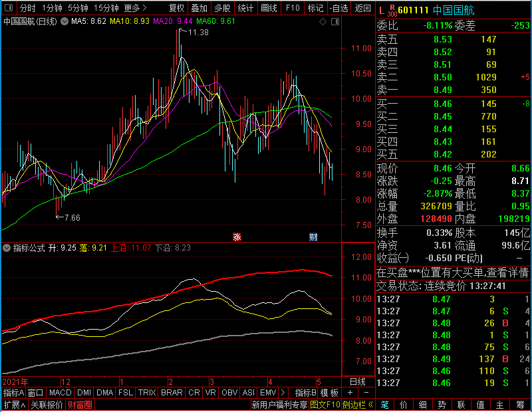Image resolution: width=532 pixels, height=412 pixels.
Task: Switch indicator to DMA
Action: click(x=105, y=393)
